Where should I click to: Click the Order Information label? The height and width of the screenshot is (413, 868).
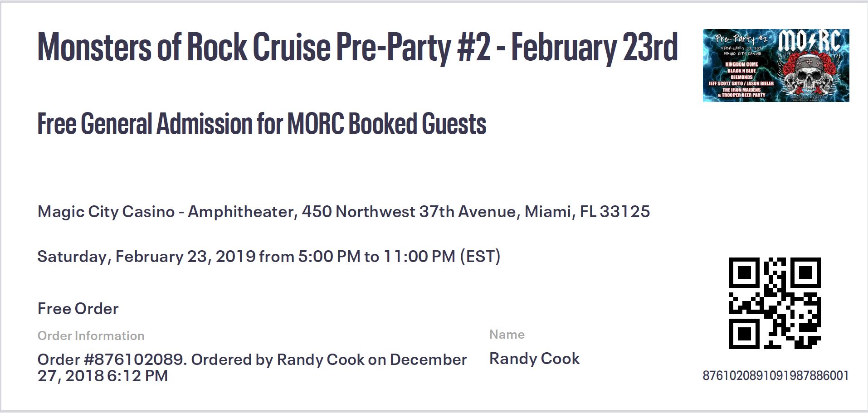[91, 336]
